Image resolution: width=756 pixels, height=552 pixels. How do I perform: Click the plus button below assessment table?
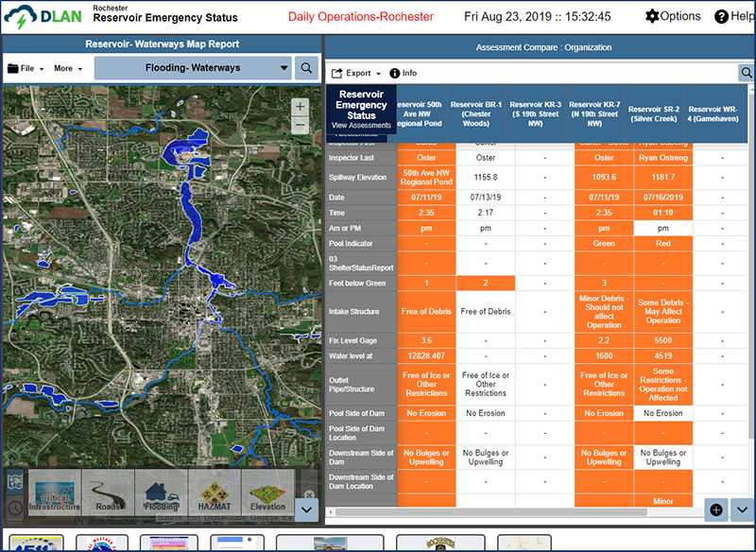(x=715, y=509)
